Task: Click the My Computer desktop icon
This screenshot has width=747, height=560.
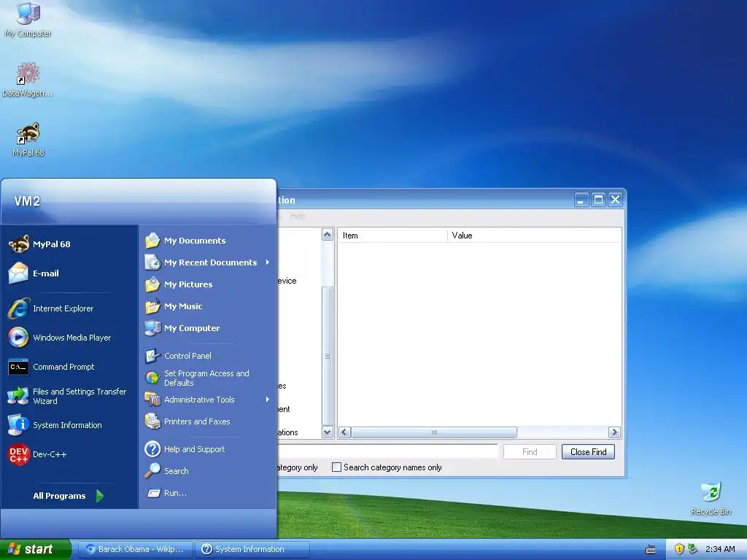Action: 28,19
